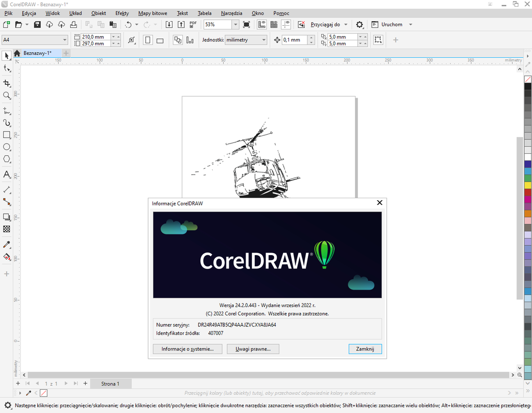Image resolution: width=532 pixels, height=413 pixels.
Task: Click the New document icon
Action: pyautogui.click(x=6, y=24)
